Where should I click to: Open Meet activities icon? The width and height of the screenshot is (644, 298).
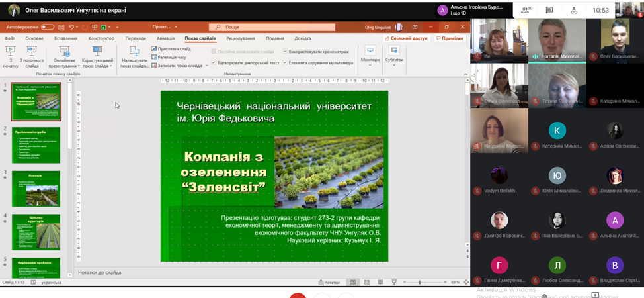pos(574,11)
